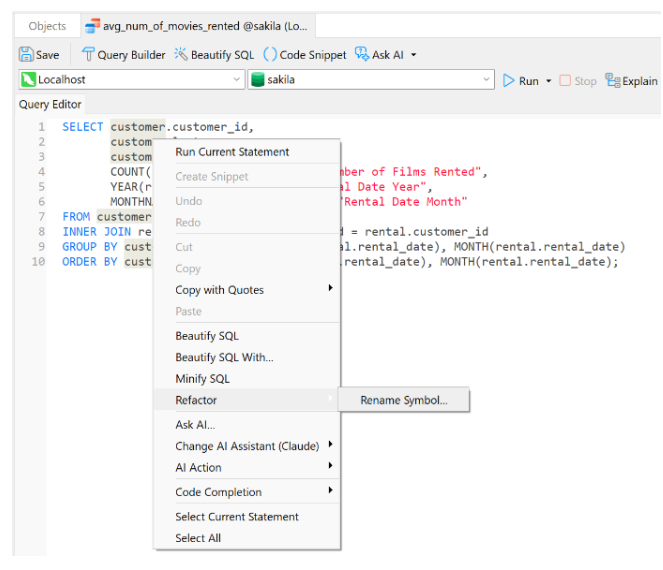Click the Stop square icon

click(x=565, y=80)
